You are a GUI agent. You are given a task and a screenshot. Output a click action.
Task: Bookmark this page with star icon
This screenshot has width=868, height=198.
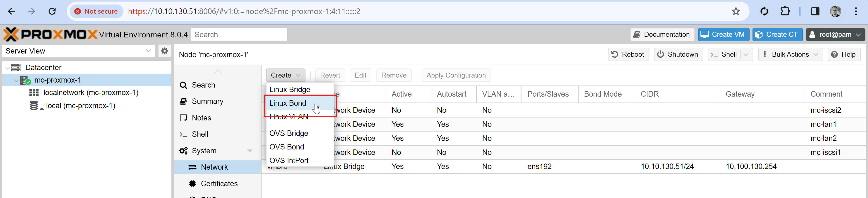pos(736,12)
